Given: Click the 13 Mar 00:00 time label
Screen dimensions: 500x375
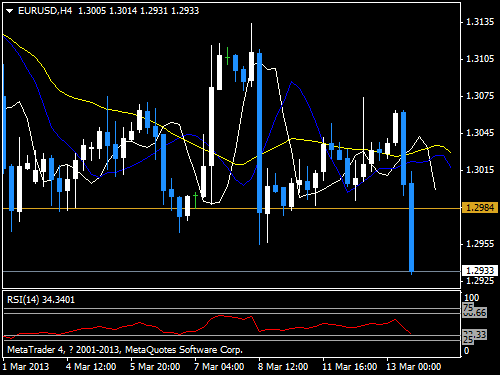Looking at the screenshot, I should [414, 367].
